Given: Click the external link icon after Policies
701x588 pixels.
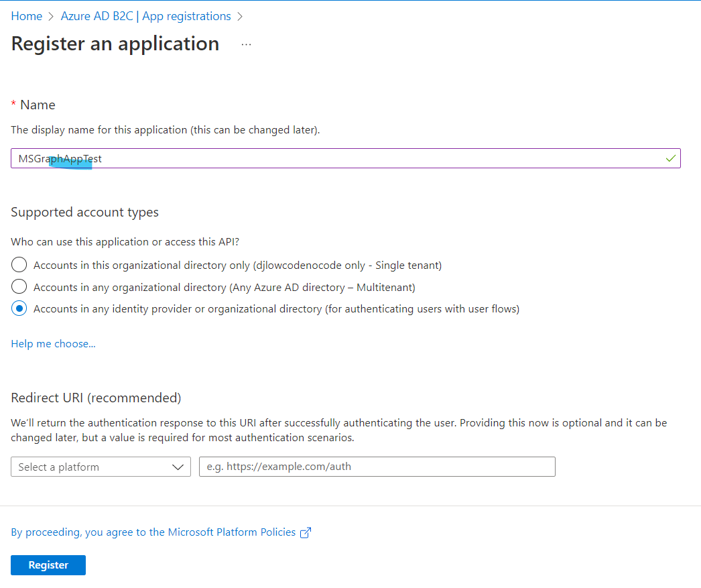Looking at the screenshot, I should 306,532.
